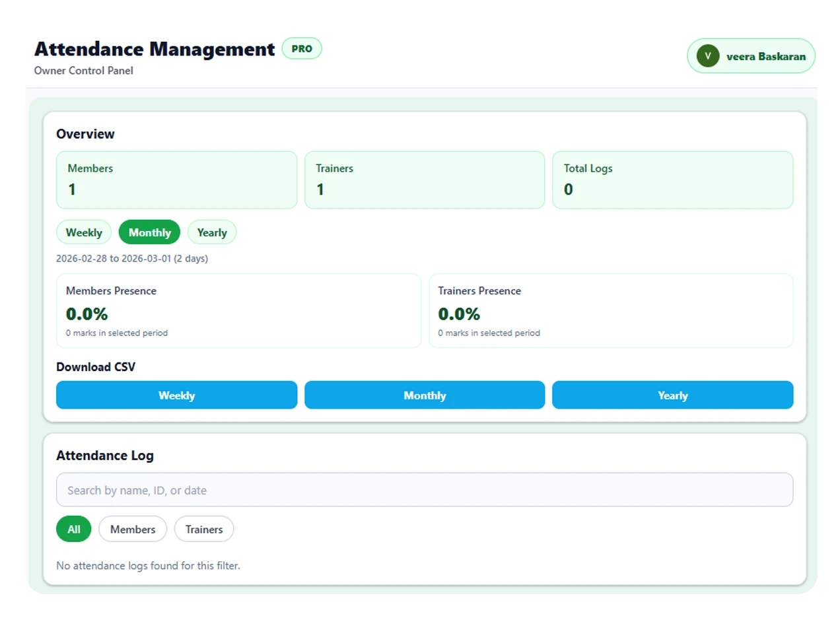Click the date range text under period toggles
The height and width of the screenshot is (618, 840).
132,259
